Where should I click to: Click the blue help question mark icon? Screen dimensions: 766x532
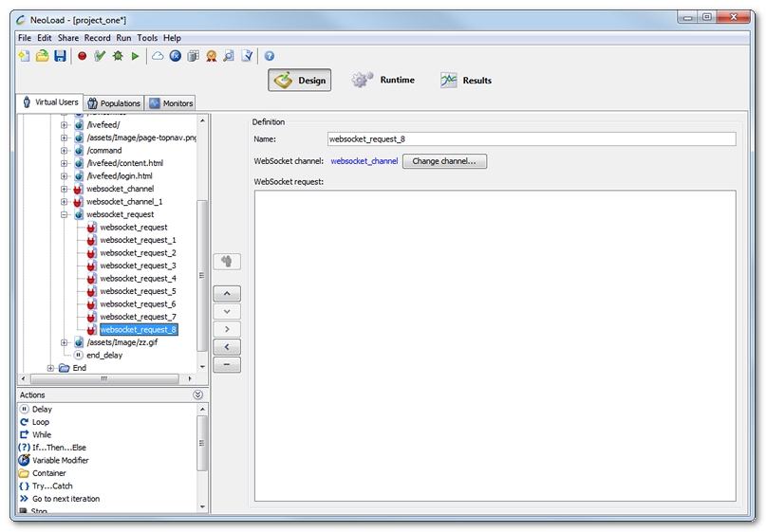point(270,57)
